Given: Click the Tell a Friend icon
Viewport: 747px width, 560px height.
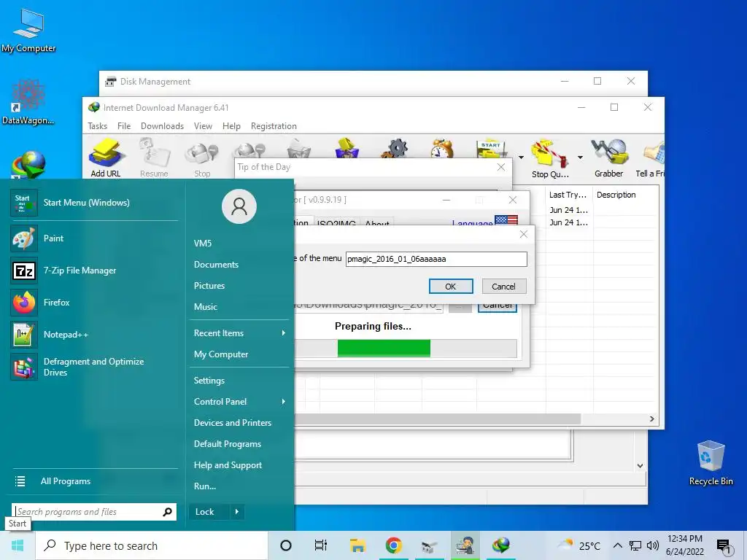Looking at the screenshot, I should [x=651, y=159].
